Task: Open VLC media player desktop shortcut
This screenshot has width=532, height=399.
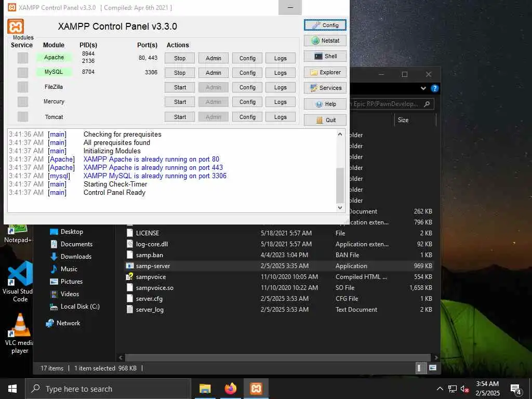Action: [x=20, y=334]
